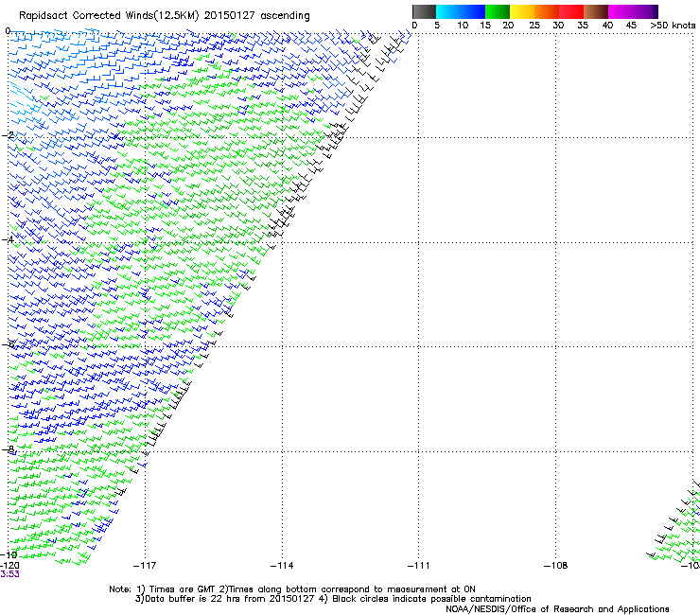
Task: Click the gray 0-5 knots color band
Action: pos(424,11)
